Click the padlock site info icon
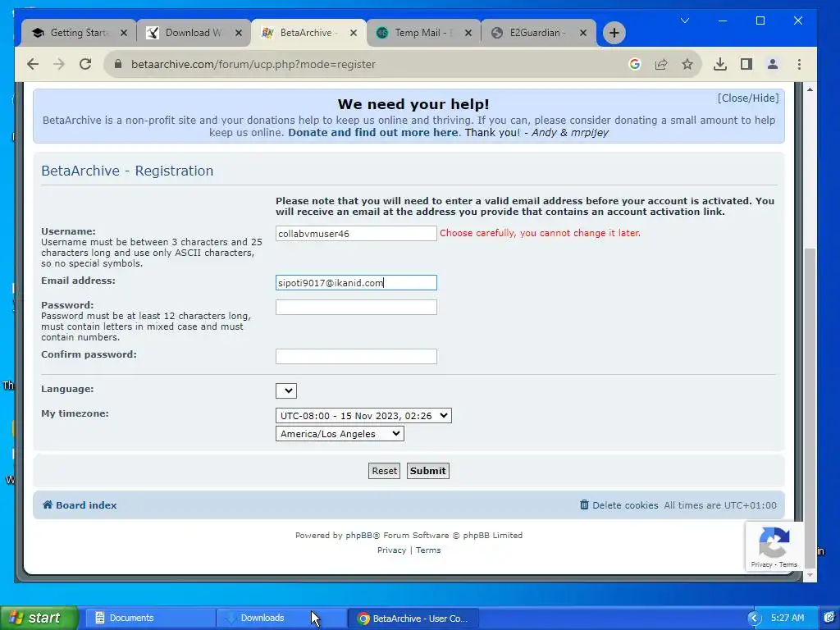This screenshot has height=630, width=840. coord(118,64)
